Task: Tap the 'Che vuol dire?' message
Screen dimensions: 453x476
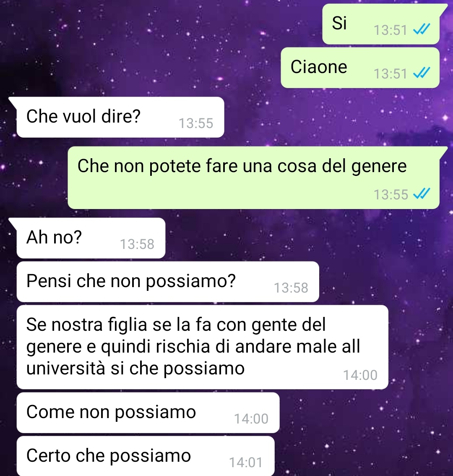Action: click(x=120, y=117)
